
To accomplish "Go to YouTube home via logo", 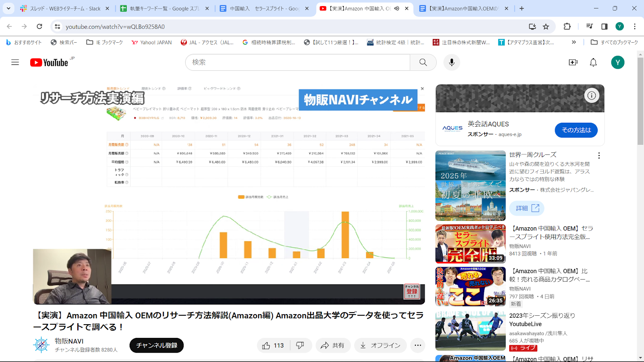I will (x=49, y=62).
